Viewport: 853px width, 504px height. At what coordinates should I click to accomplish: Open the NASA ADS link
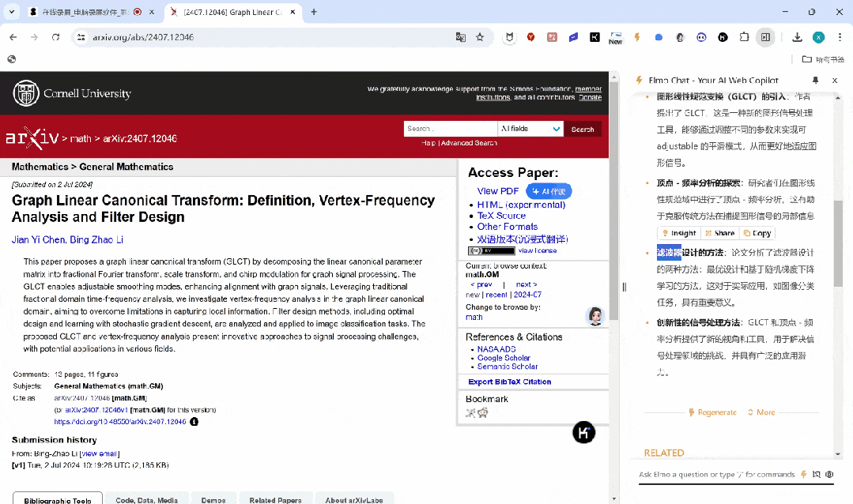click(496, 349)
